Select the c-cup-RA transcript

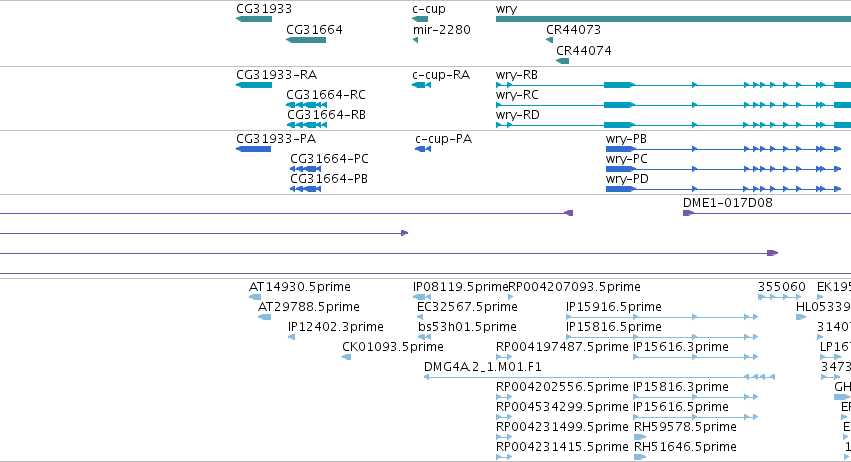click(x=422, y=85)
